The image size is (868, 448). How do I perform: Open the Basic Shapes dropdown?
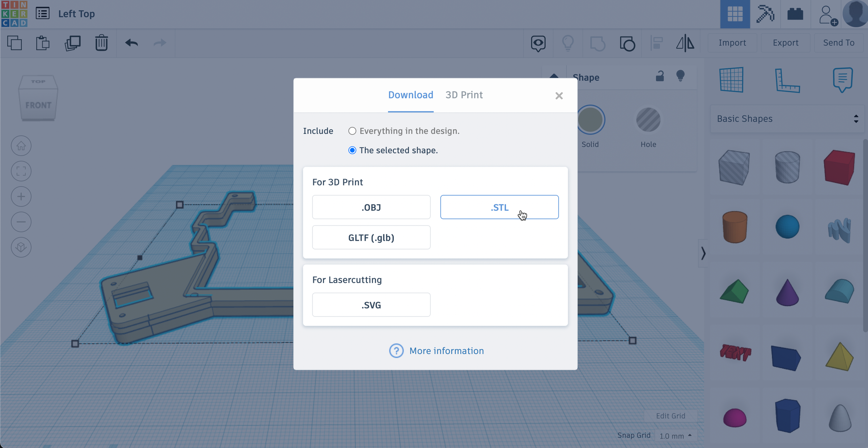tap(787, 119)
